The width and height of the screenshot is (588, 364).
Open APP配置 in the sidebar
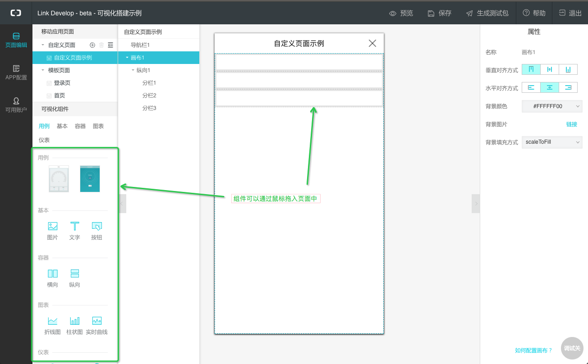16,73
